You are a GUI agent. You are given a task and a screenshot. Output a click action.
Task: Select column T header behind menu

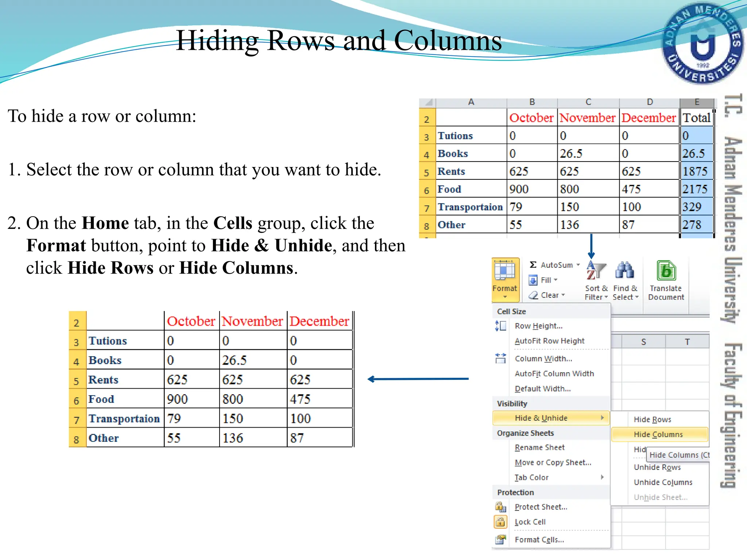(687, 342)
